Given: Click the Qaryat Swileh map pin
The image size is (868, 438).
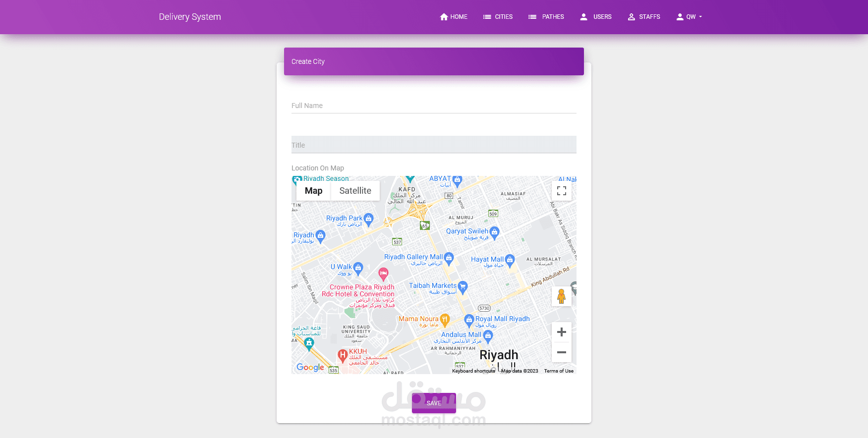Looking at the screenshot, I should click(494, 232).
